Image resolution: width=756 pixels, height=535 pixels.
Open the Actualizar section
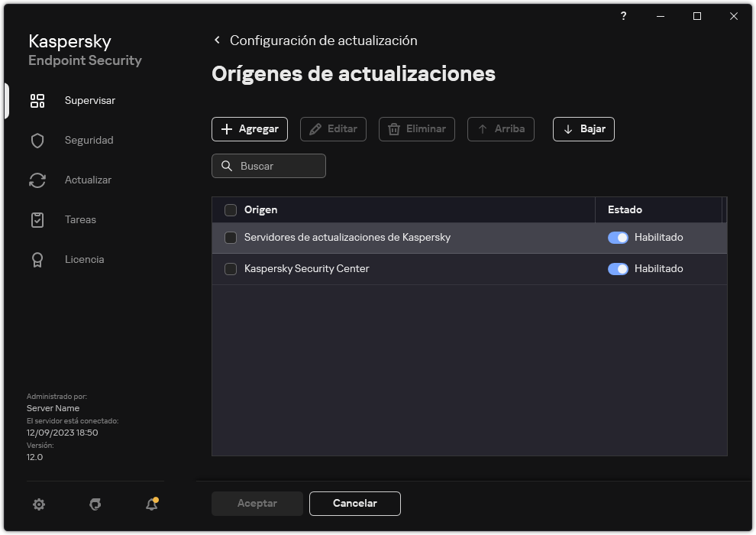tap(89, 180)
